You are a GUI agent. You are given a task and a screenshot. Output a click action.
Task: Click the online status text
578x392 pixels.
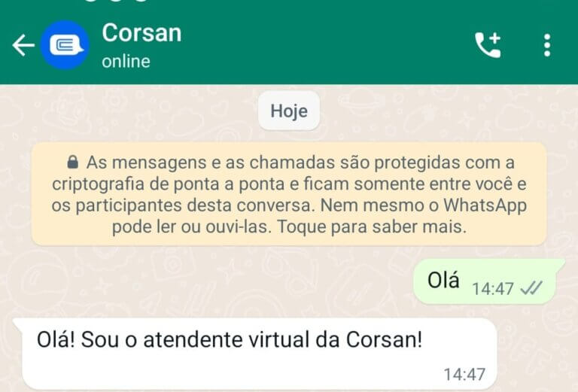coord(126,61)
